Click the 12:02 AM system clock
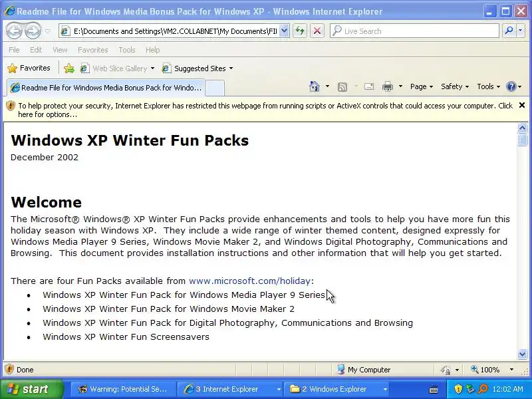532x399 pixels. point(507,389)
